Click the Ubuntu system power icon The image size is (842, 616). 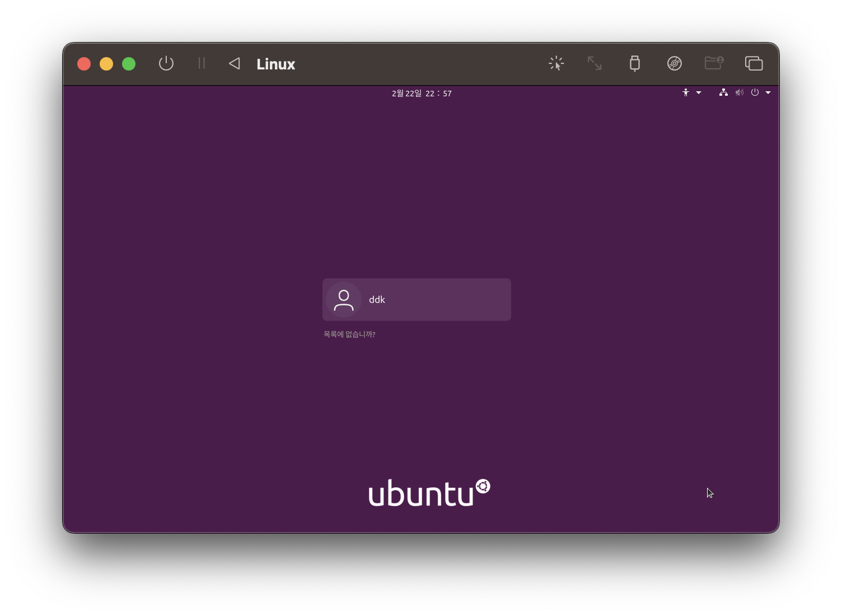click(755, 92)
